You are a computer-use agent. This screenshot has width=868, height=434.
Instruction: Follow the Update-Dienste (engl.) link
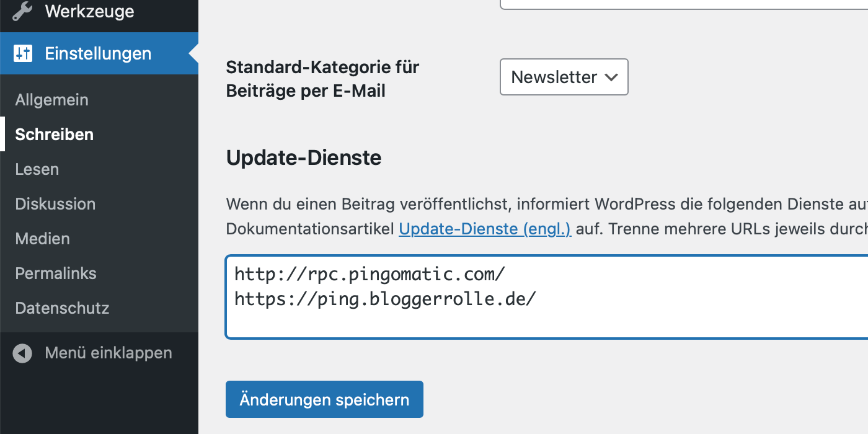click(485, 229)
